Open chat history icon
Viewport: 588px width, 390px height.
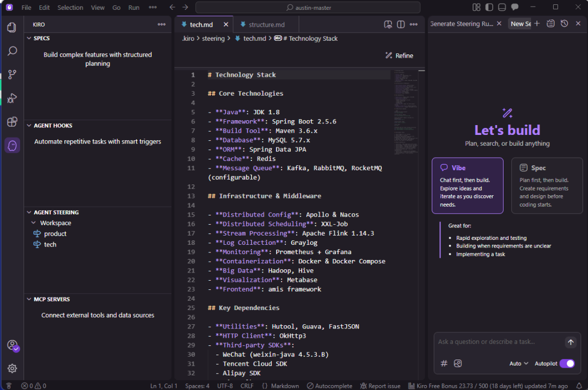tap(565, 23)
